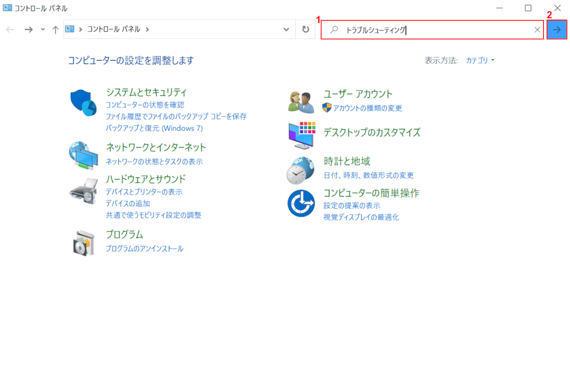The height and width of the screenshot is (392, 570).
Task: Open ハードウェアとサウンド category
Action: (146, 179)
